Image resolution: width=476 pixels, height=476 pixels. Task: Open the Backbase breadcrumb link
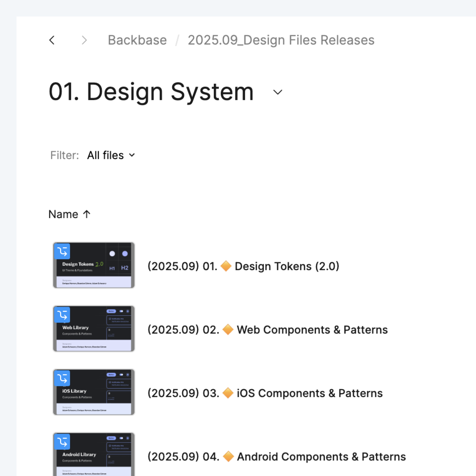tap(137, 40)
